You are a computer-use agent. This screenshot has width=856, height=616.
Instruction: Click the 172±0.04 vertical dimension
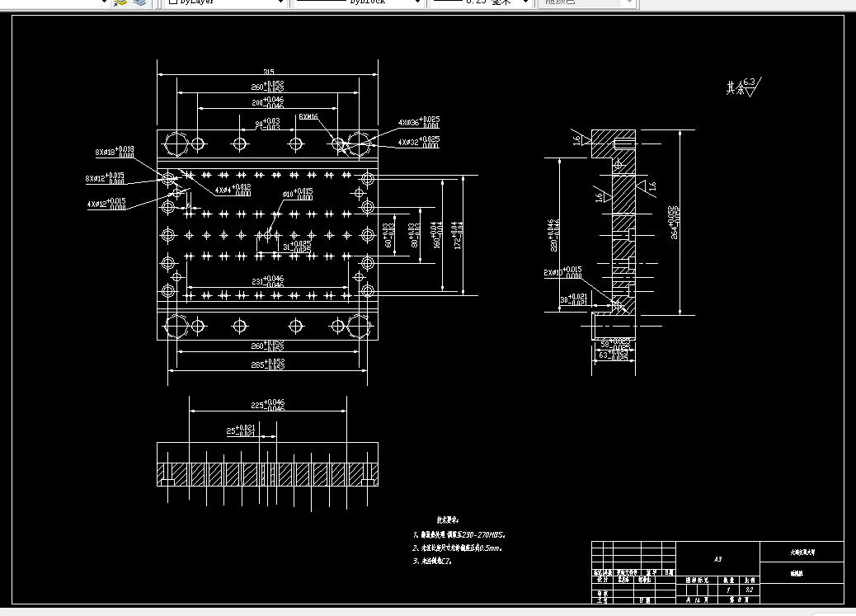pos(458,235)
